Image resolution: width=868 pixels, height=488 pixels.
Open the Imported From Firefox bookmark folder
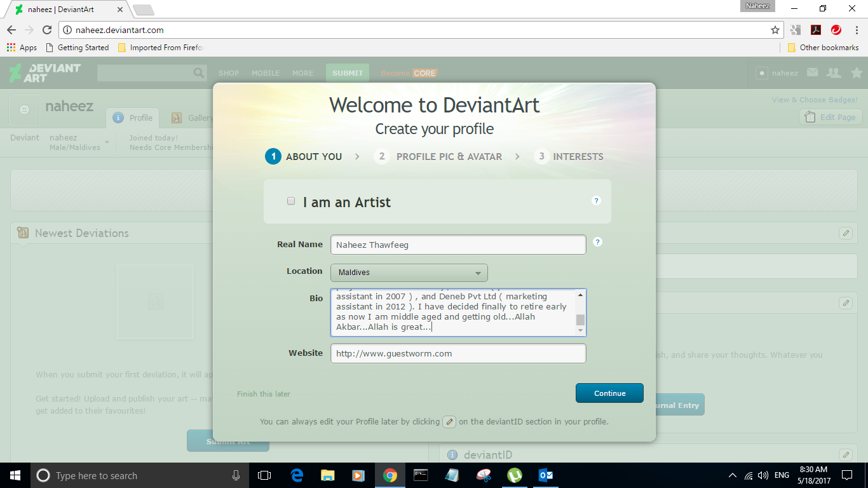(x=160, y=48)
